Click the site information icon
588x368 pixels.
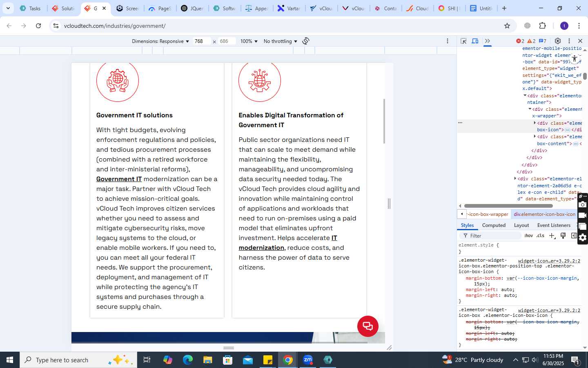[56, 26]
